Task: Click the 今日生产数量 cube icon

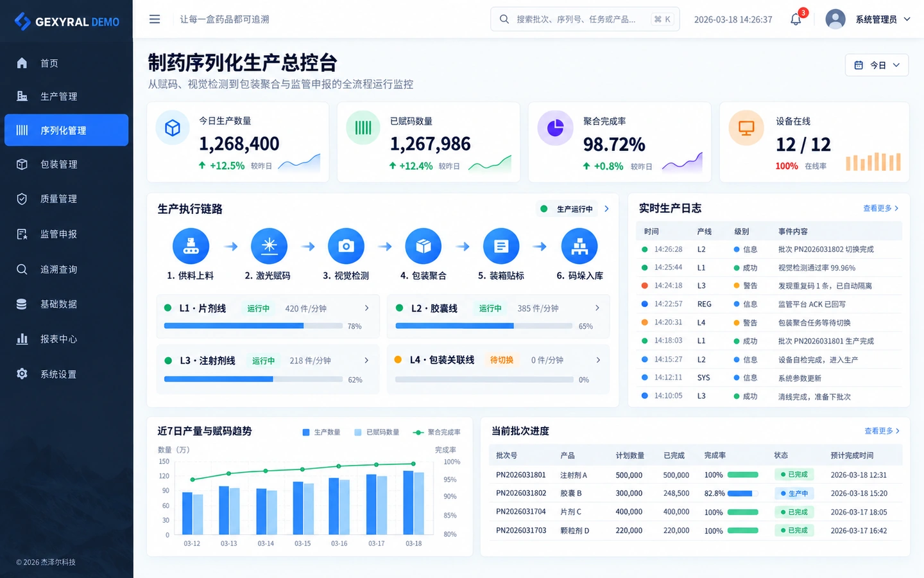Action: click(x=173, y=128)
